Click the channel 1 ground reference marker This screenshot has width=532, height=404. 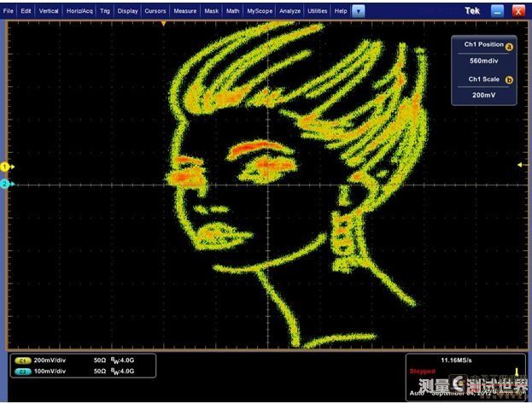pyautogui.click(x=7, y=167)
